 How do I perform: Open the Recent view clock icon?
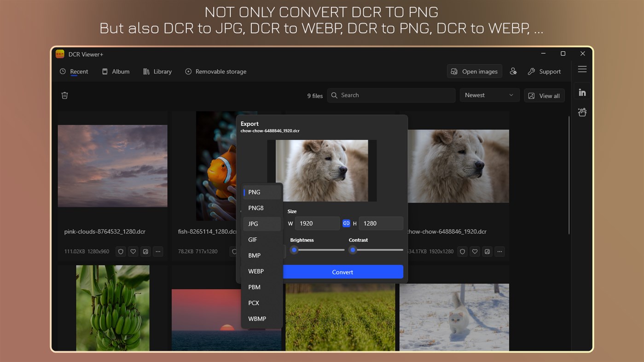[x=62, y=71]
